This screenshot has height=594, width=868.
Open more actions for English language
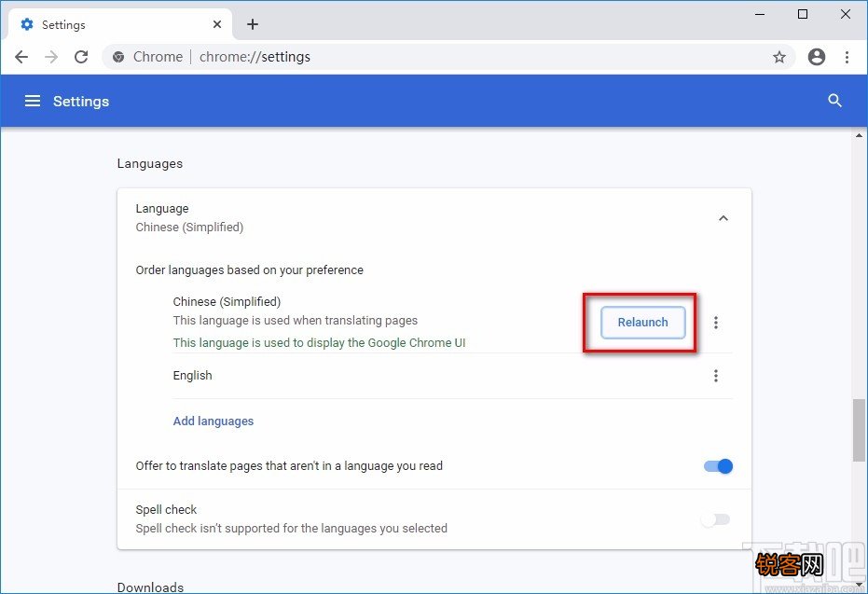coord(716,376)
